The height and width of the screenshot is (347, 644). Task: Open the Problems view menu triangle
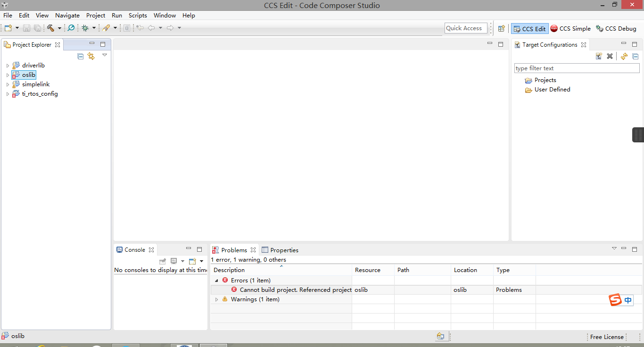tap(614, 248)
